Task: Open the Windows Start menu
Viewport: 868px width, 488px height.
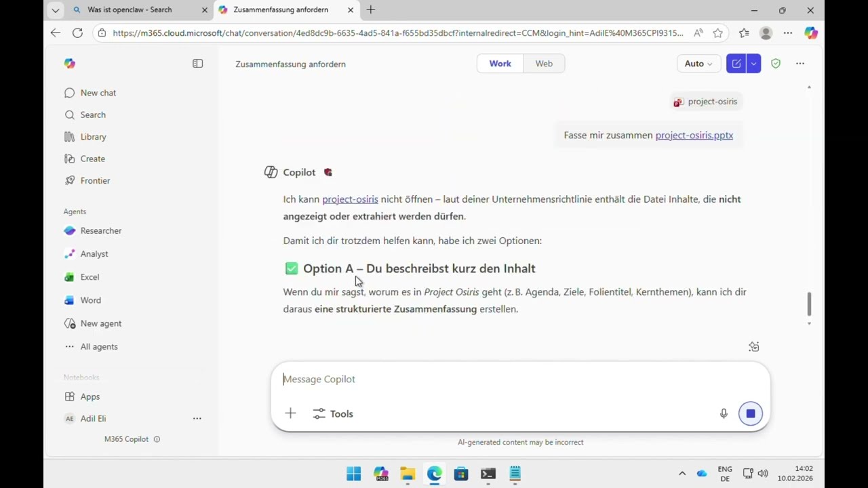Action: pos(354,474)
